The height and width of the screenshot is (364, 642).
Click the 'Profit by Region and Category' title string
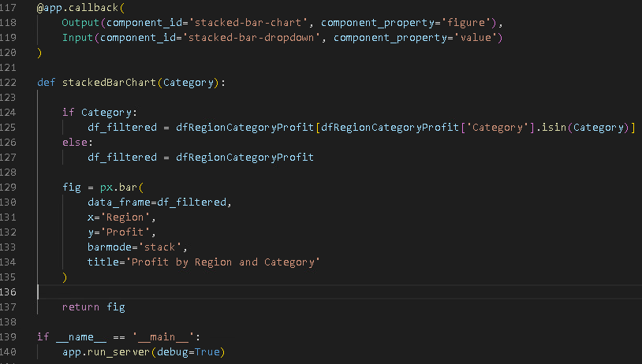(x=222, y=262)
